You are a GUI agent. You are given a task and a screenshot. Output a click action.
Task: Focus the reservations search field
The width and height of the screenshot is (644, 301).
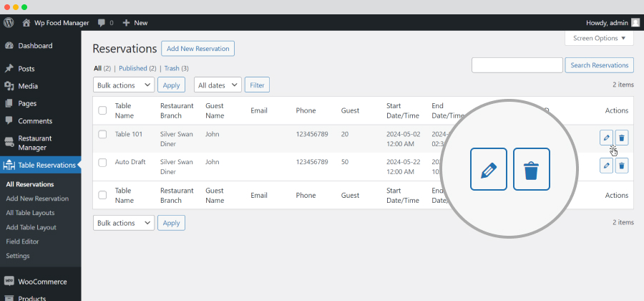click(517, 65)
